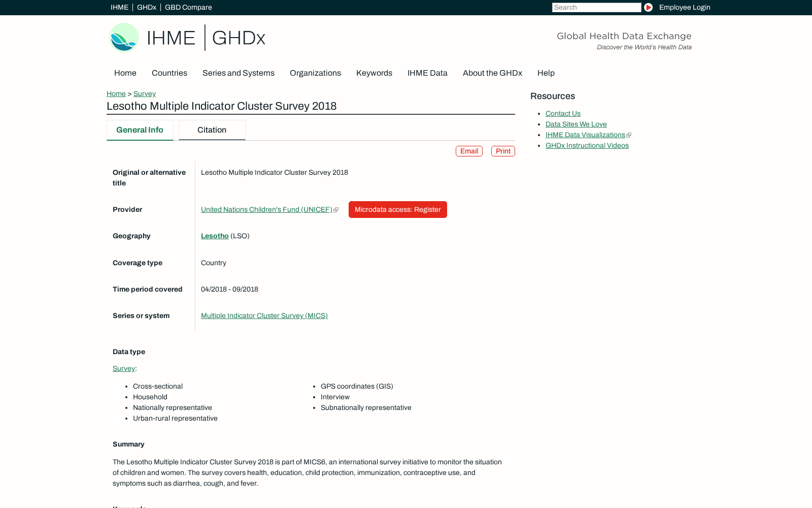Image resolution: width=812 pixels, height=508 pixels.
Task: Open the Keywords menu item
Action: (x=374, y=73)
